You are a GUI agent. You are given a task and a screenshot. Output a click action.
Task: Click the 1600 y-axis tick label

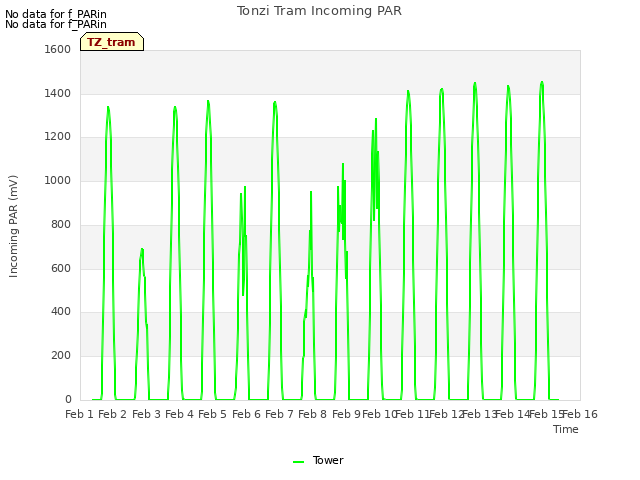pyautogui.click(x=58, y=49)
